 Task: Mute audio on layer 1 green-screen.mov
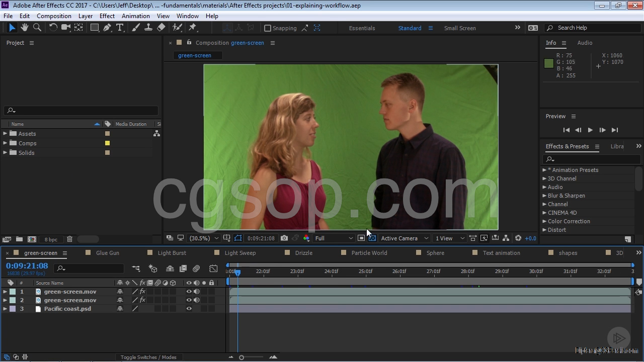(197, 292)
